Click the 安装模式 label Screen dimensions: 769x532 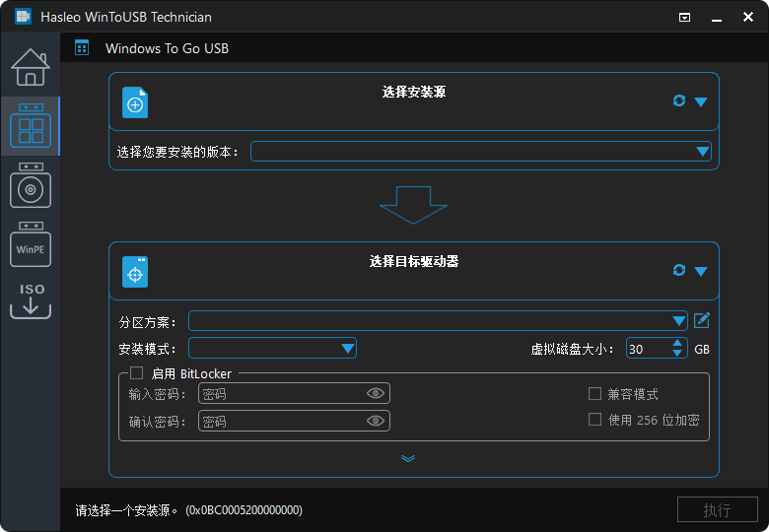[147, 349]
